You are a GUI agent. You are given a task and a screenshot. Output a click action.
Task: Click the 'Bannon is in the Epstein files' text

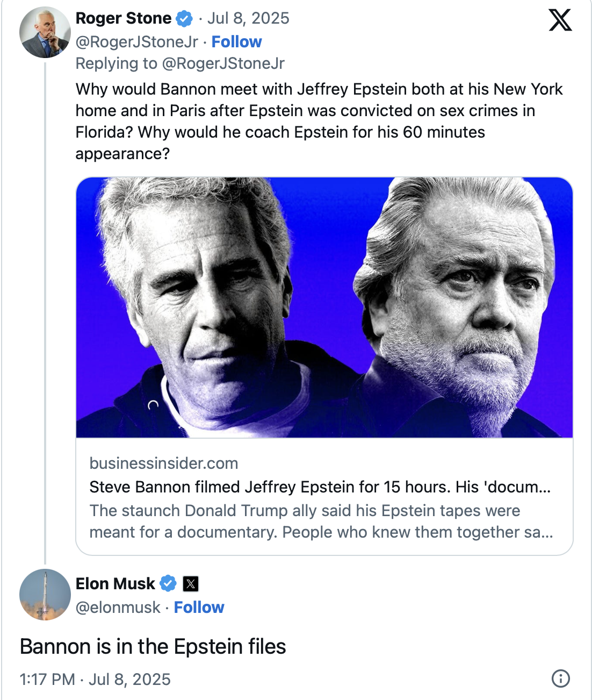(x=153, y=647)
